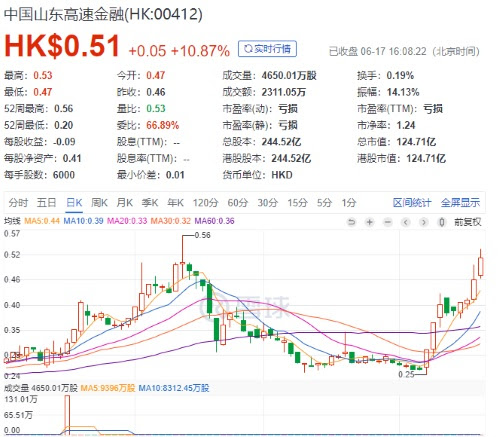This screenshot has height=437, width=500.
Task: Click the 今开 0.47 value
Action: (x=156, y=76)
